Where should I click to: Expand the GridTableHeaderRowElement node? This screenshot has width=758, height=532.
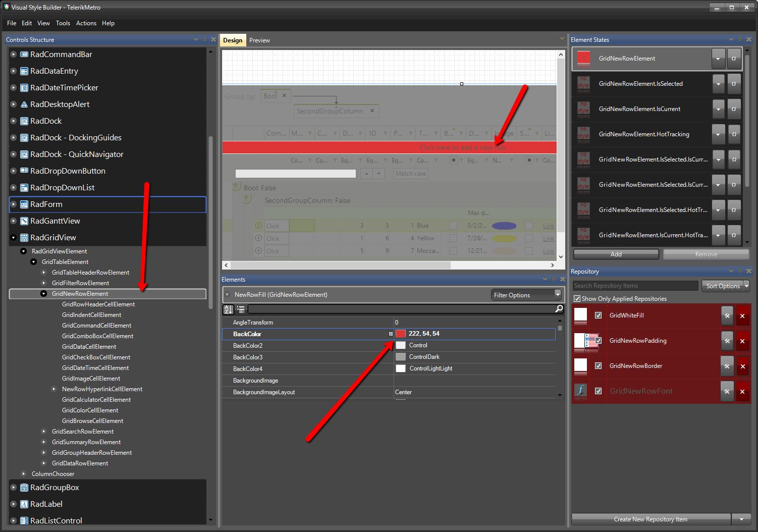44,273
